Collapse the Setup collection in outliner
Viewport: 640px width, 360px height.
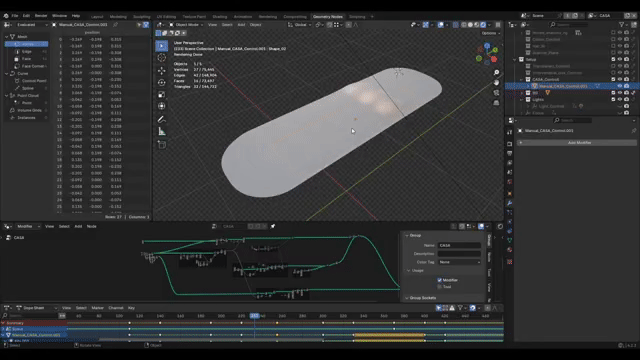(x=515, y=60)
